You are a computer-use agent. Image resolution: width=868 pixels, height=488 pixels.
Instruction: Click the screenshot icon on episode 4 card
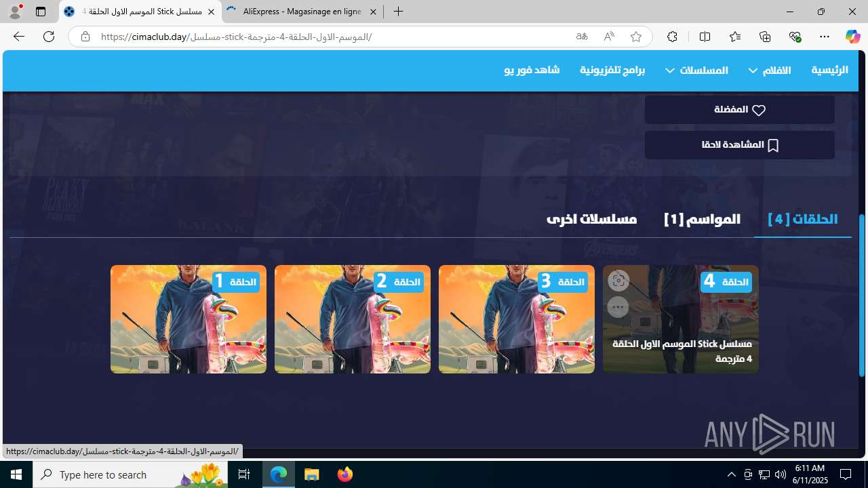coord(618,281)
